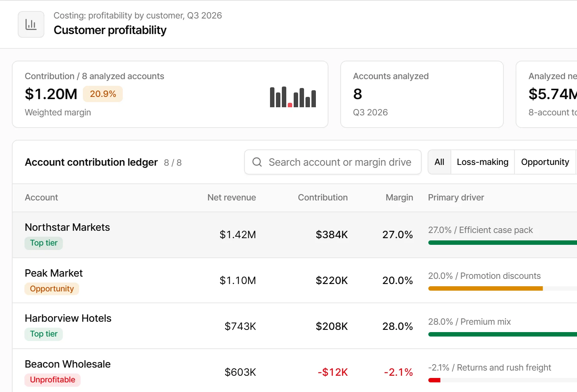Focus the Search account or margin driver field
Image resolution: width=577 pixels, height=392 pixels.
333,162
